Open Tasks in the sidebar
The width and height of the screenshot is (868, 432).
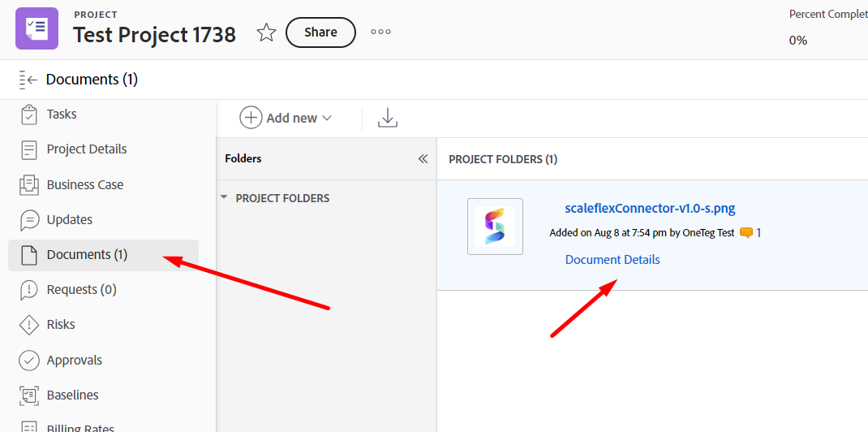[x=61, y=114]
